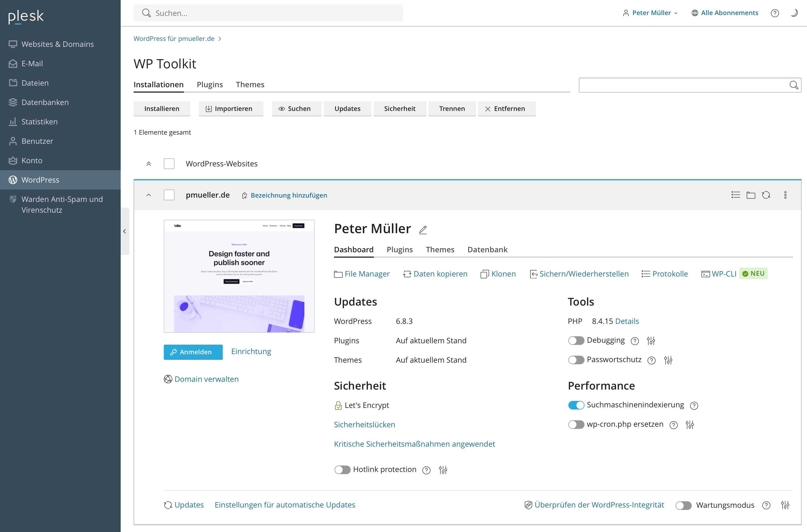Switch to the Datenbank tab
The height and width of the screenshot is (532, 807).
click(487, 249)
